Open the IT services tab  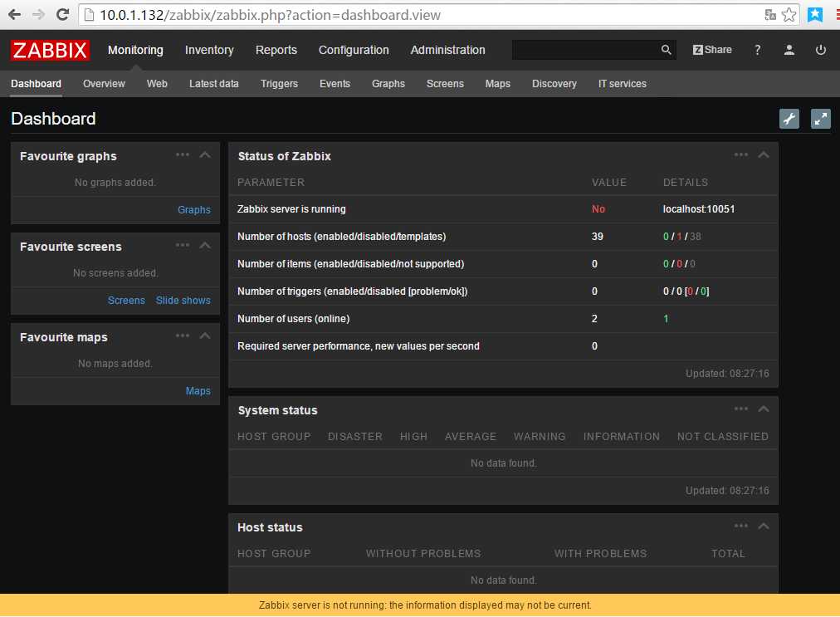click(x=623, y=84)
